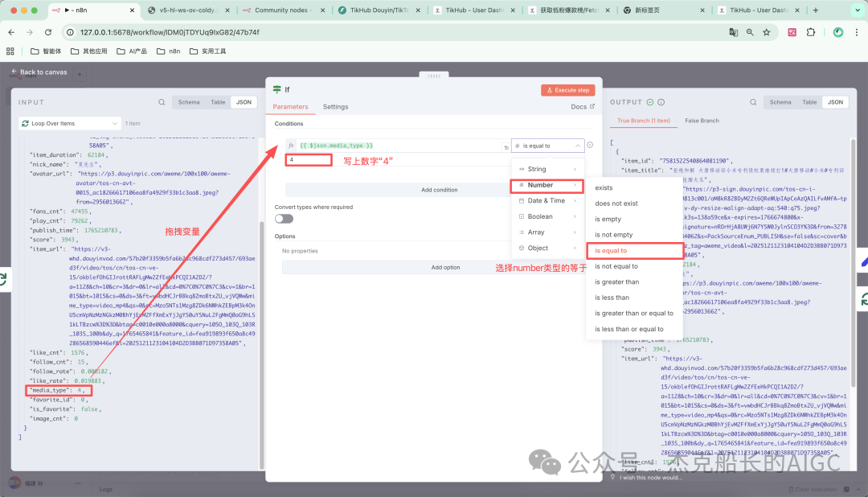The width and height of the screenshot is (868, 497).
Task: Click the value field containing 4
Action: pos(309,160)
